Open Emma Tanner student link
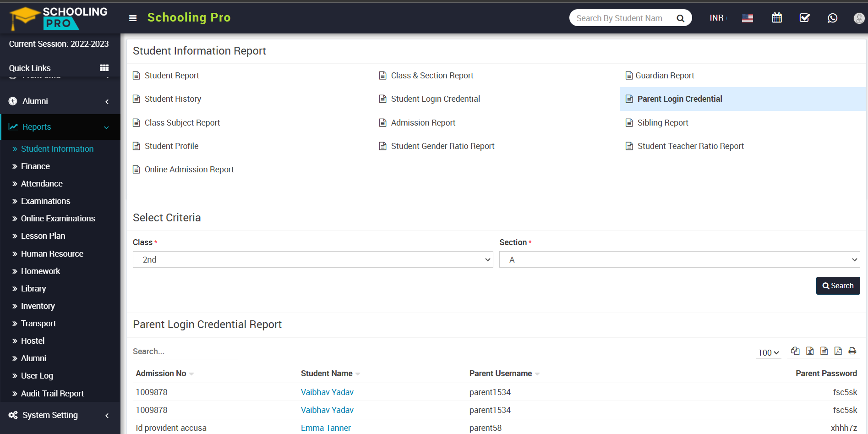868x434 pixels. (326, 428)
